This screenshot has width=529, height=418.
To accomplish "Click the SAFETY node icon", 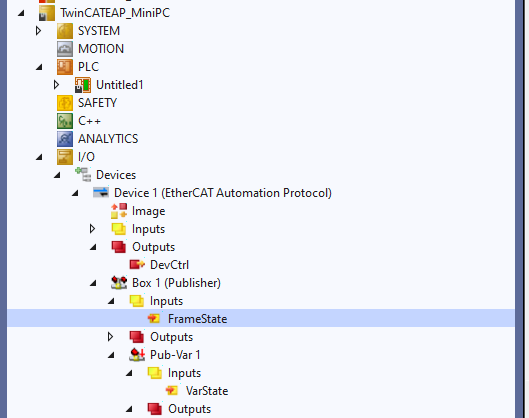I will (65, 103).
